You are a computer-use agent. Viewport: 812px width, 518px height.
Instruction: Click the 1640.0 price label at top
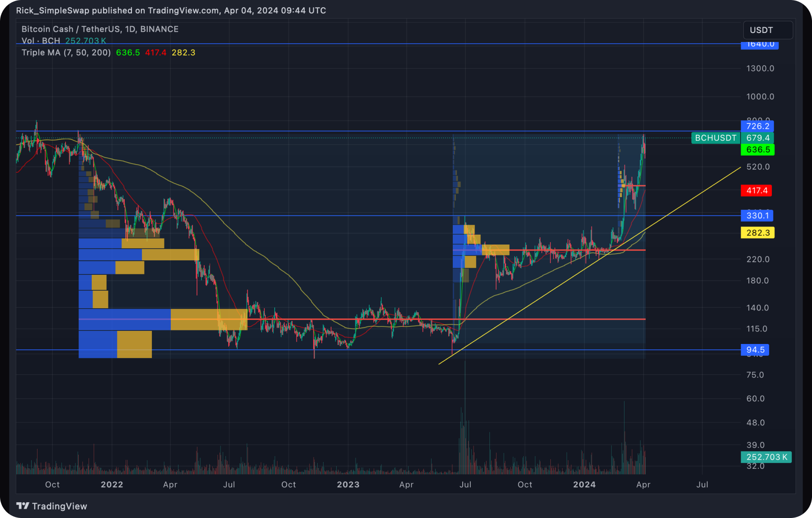click(x=760, y=45)
